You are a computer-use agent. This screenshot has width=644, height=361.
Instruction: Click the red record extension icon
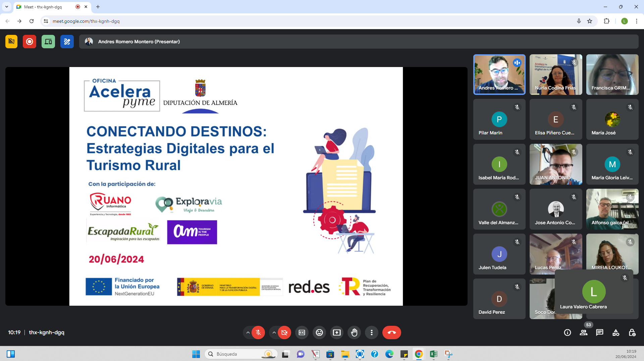click(x=30, y=42)
